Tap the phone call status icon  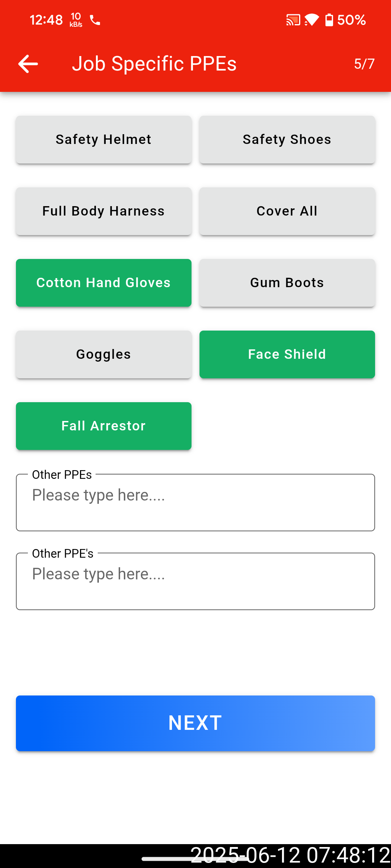(95, 20)
